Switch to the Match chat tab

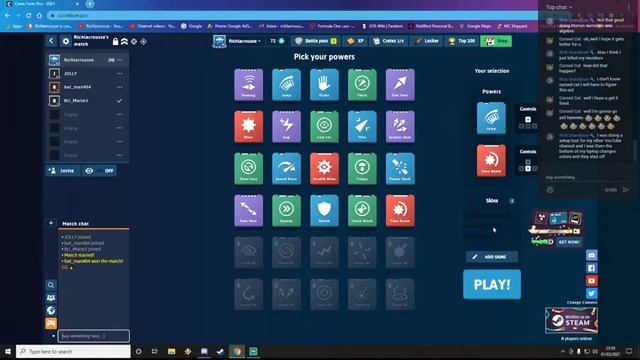(x=76, y=224)
